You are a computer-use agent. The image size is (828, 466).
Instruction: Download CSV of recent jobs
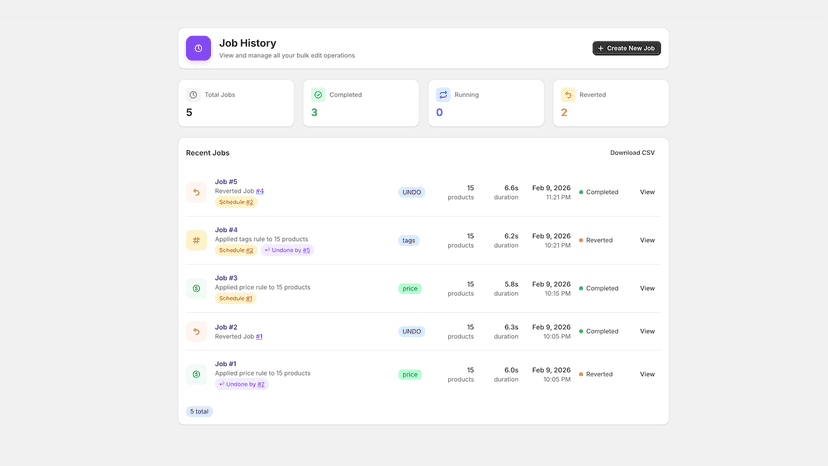tap(632, 153)
